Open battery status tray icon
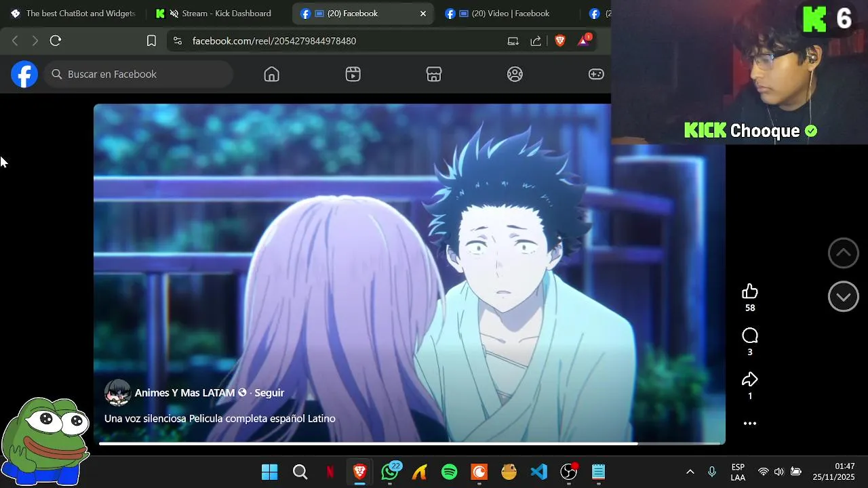868x488 pixels. [796, 472]
